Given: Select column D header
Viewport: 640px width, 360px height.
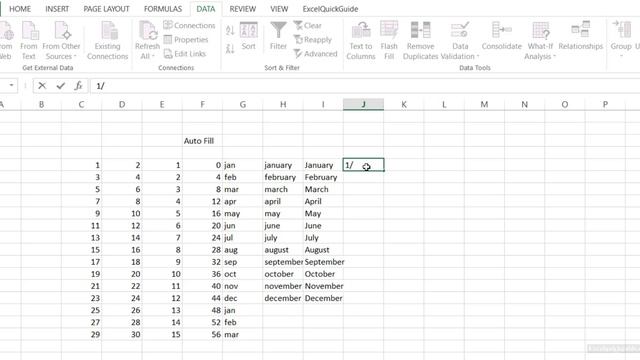Looking at the screenshot, I should point(122,104).
